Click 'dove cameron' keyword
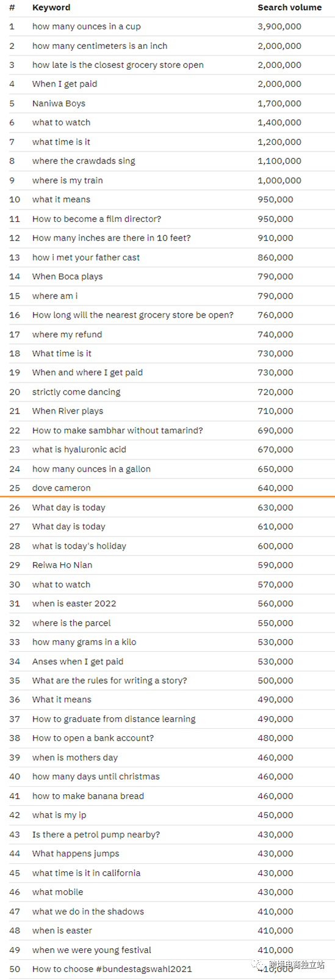The image size is (335, 980). [x=62, y=488]
